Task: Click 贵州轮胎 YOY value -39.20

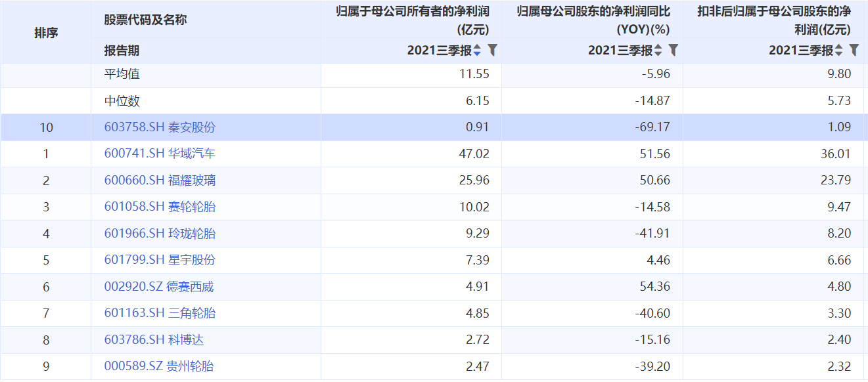Action: tap(652, 366)
